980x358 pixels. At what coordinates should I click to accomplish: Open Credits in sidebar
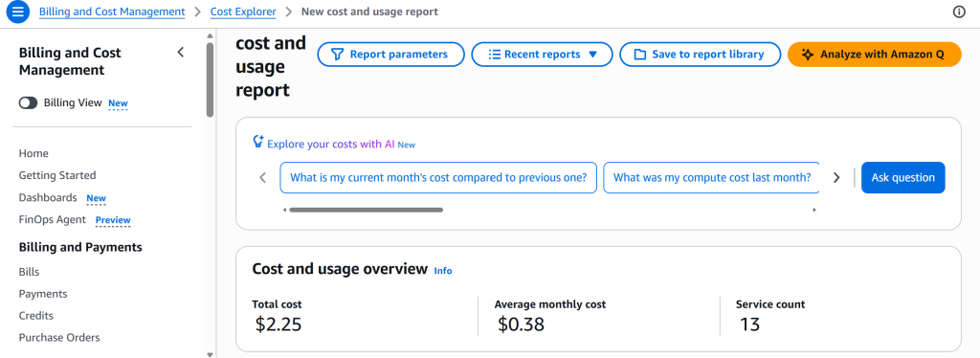[36, 316]
